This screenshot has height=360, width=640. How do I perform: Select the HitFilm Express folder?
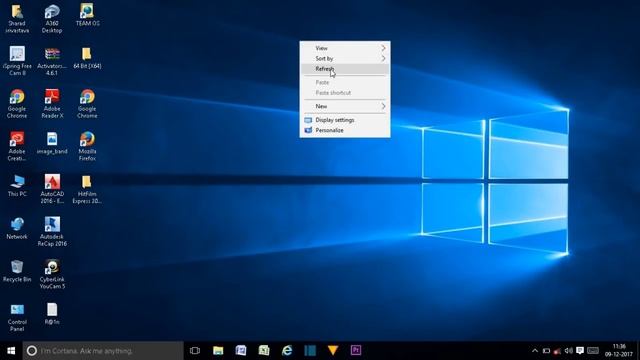(x=87, y=189)
